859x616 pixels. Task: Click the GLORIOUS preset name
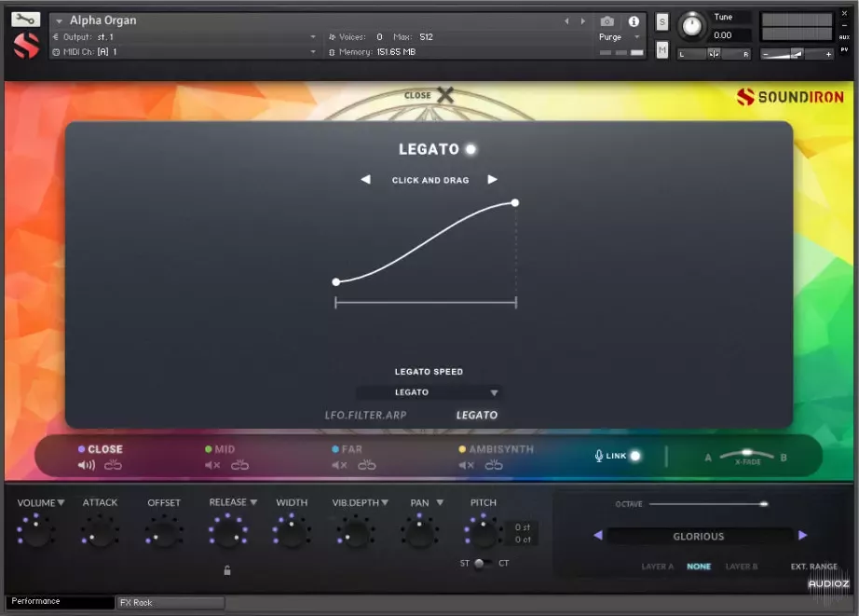(699, 536)
